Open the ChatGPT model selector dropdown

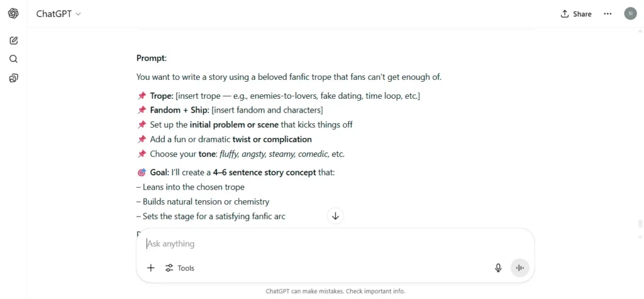(58, 14)
